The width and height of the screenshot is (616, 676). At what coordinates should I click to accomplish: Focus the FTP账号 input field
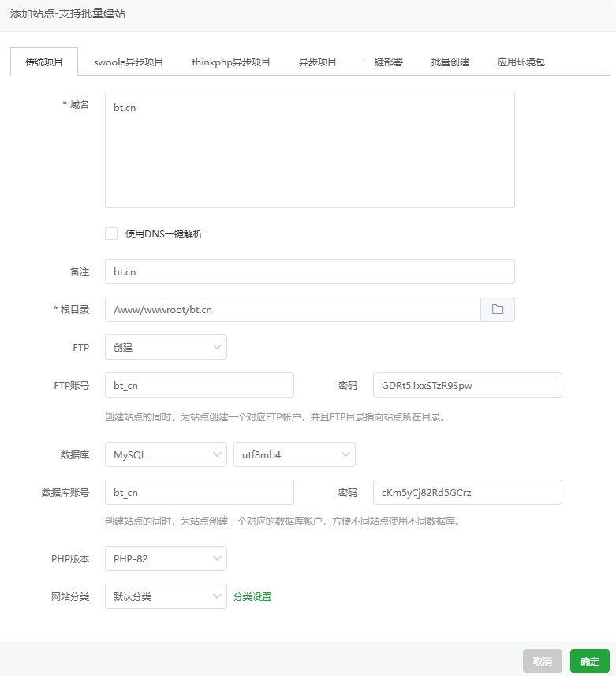click(x=200, y=385)
